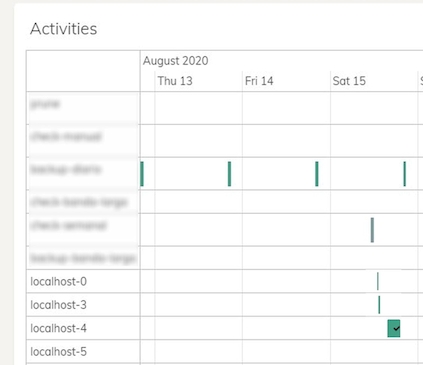This screenshot has width=423, height=365.
Task: Select the green marker just before Sat 15
Action: point(317,174)
